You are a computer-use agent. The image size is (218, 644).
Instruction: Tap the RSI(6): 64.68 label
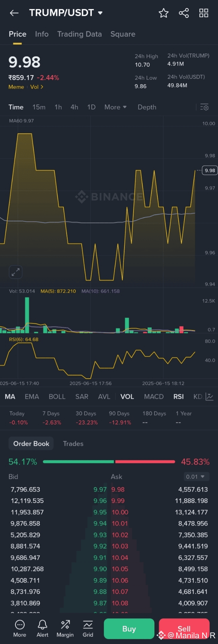click(x=24, y=340)
